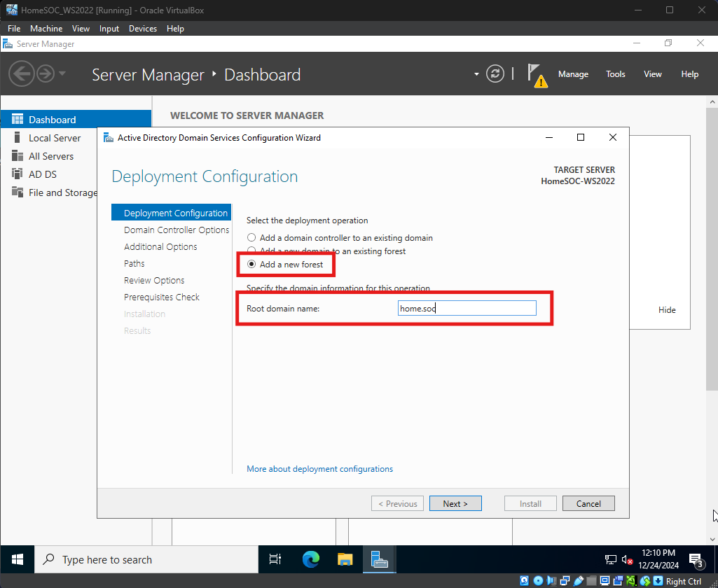Screen dimensions: 718x588
Task: Open dropdown arrow beside the refresh icon
Action: 477,74
